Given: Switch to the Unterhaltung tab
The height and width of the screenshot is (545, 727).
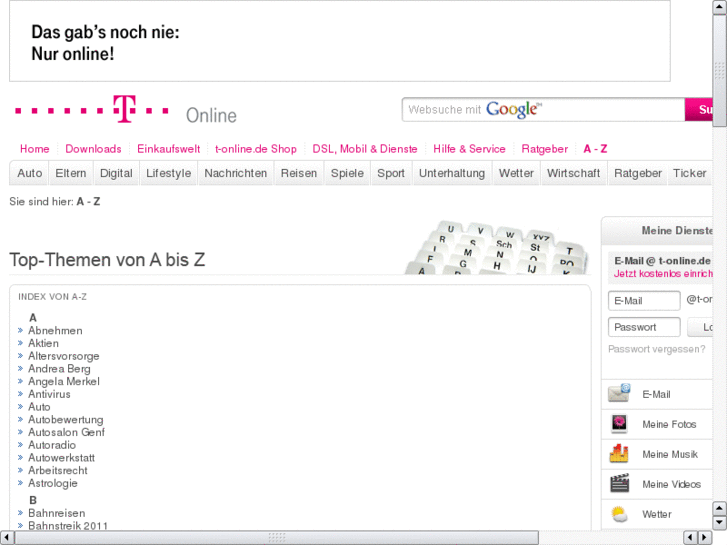Looking at the screenshot, I should click(x=452, y=173).
